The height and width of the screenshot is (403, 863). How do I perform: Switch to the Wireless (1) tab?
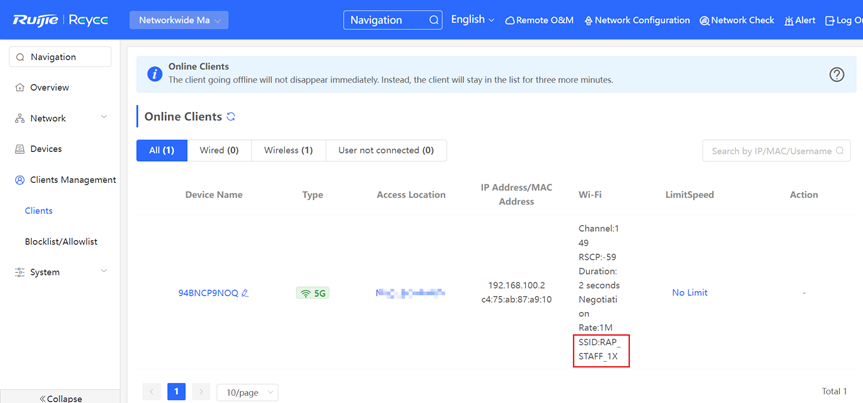(x=288, y=151)
